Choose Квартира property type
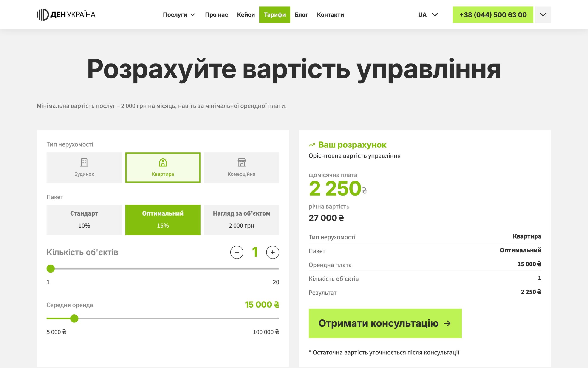The width and height of the screenshot is (588, 368). tap(163, 167)
